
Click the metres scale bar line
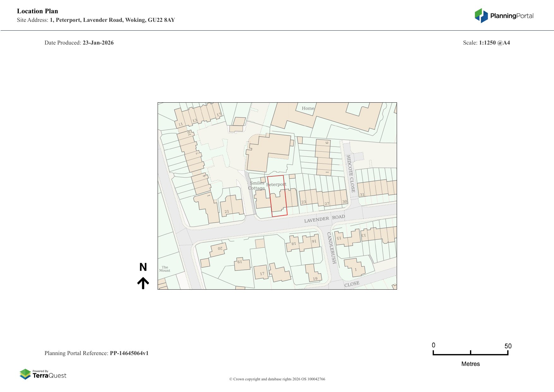click(x=470, y=354)
